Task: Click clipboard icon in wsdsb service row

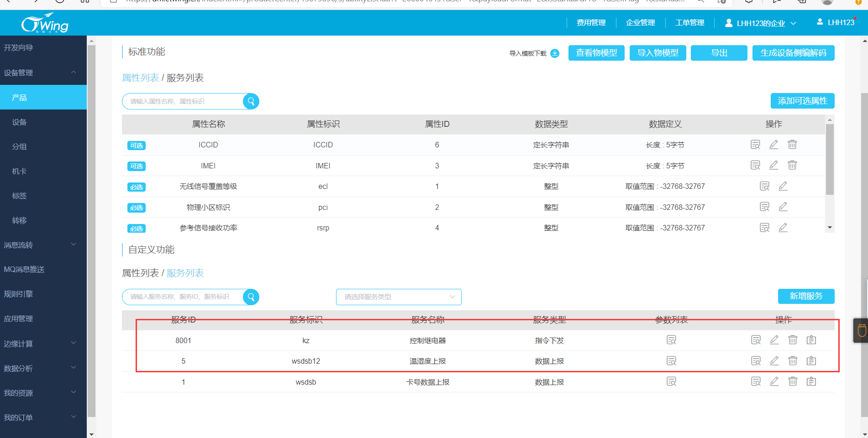Action: tap(811, 381)
